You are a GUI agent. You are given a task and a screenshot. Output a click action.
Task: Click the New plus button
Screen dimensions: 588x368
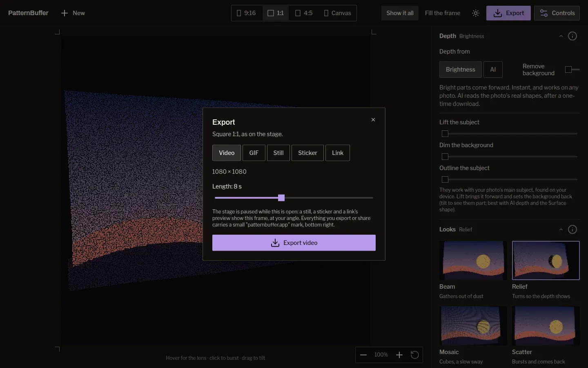click(x=73, y=13)
